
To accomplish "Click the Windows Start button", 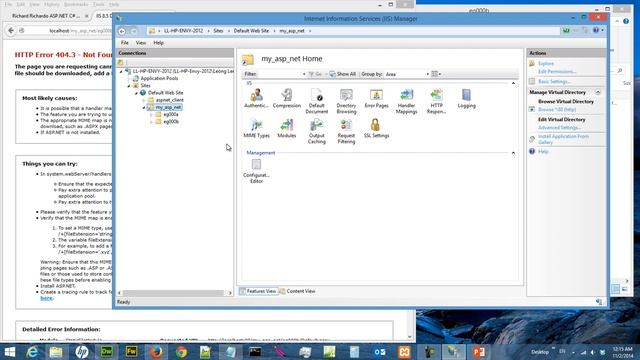I will coord(9,352).
